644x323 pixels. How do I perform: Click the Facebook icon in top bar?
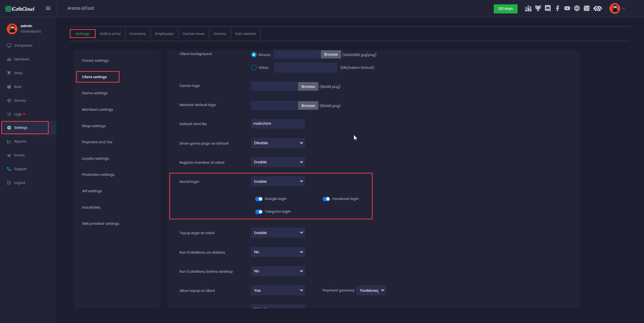557,8
